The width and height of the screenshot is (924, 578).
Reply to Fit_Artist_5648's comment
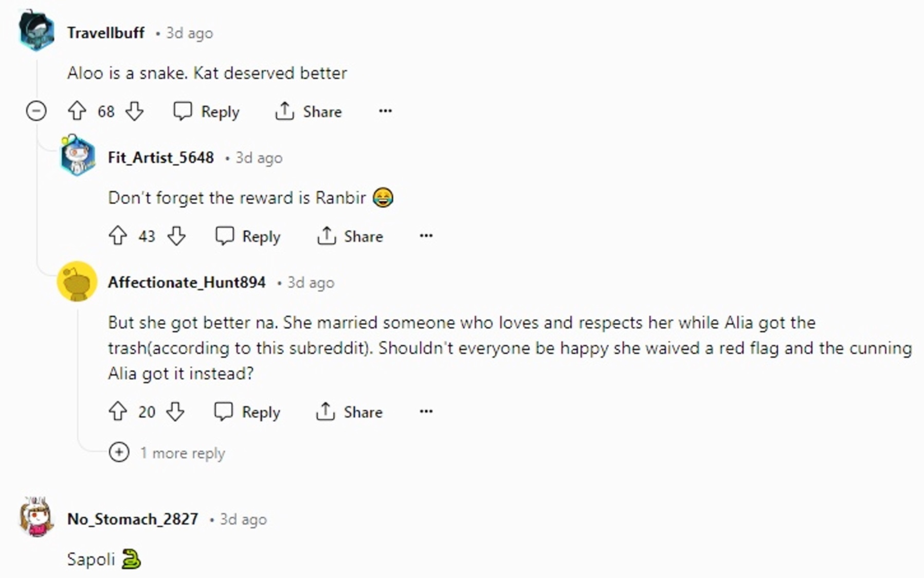(248, 236)
